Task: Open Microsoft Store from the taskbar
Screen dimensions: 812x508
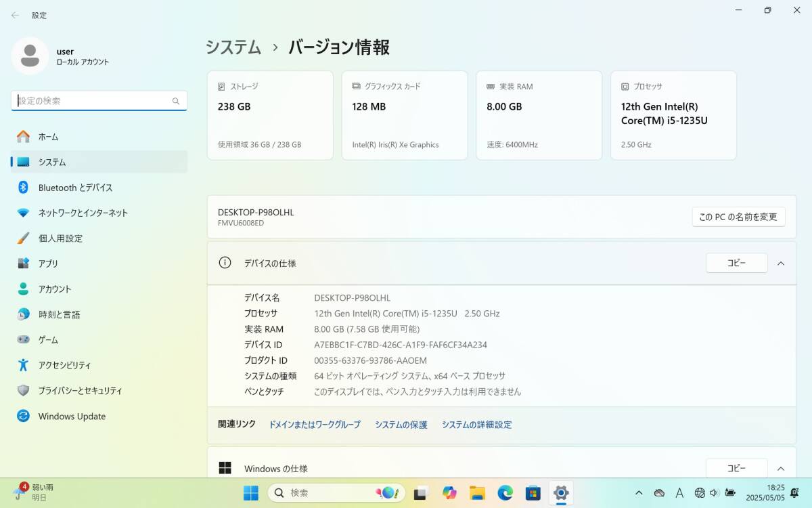Action: 533,492
